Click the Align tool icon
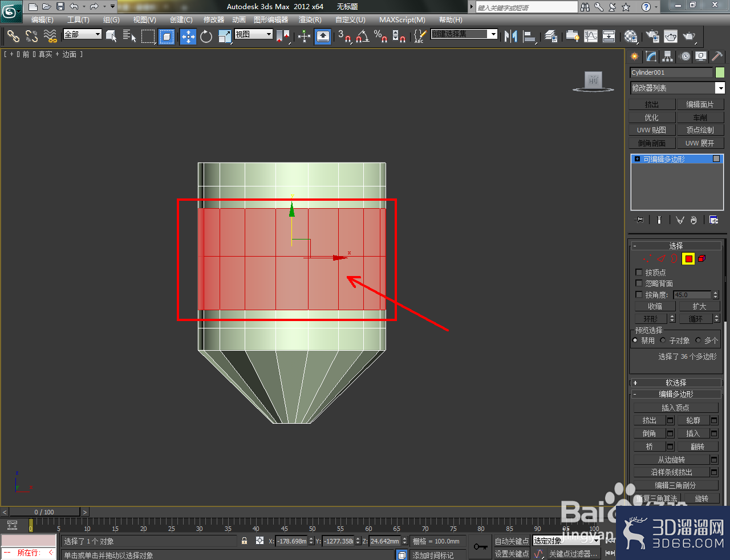The image size is (730, 560). coord(530,36)
